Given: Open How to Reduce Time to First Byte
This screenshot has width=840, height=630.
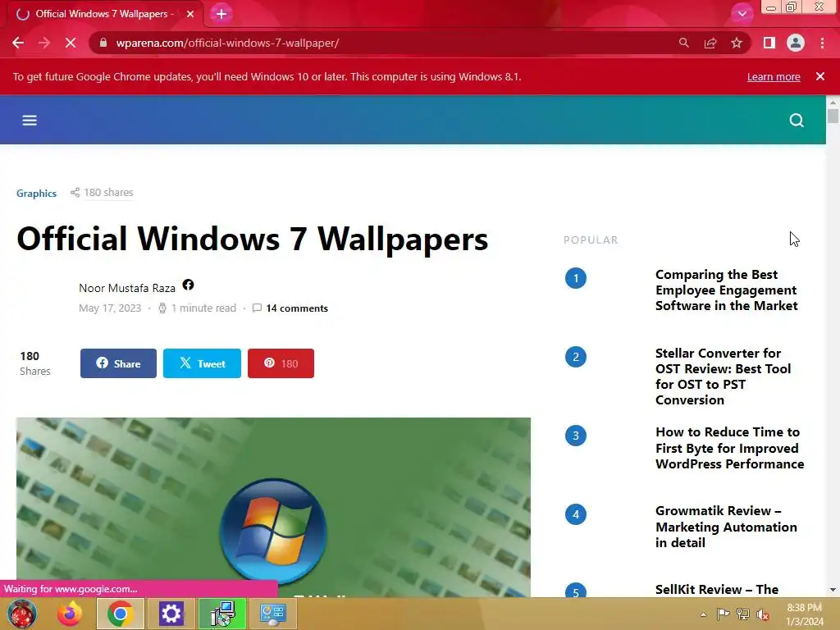Looking at the screenshot, I should 729,448.
